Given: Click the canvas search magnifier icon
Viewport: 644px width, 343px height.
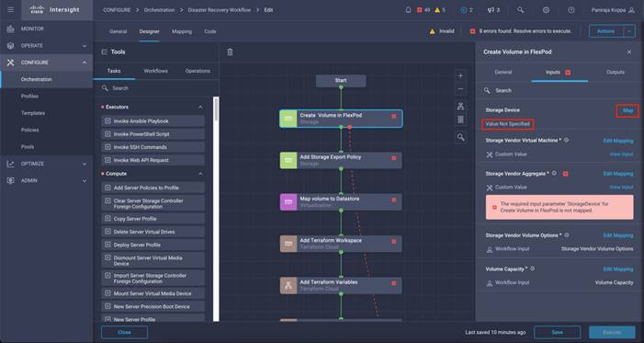Looking at the screenshot, I should click(x=460, y=137).
